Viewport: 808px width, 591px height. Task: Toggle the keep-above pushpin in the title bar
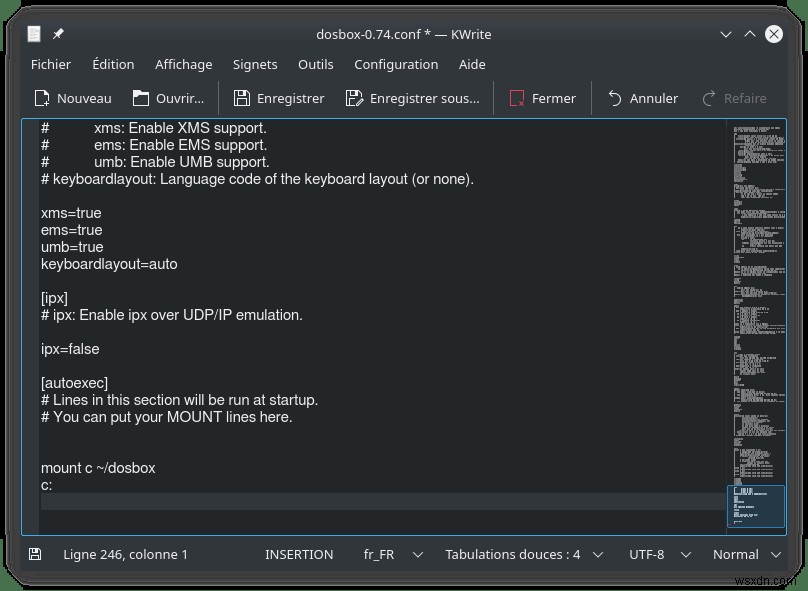click(x=57, y=33)
